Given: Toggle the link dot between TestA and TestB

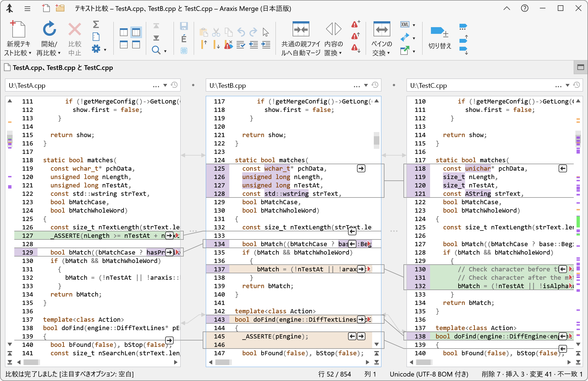Looking at the screenshot, I should point(193,85).
